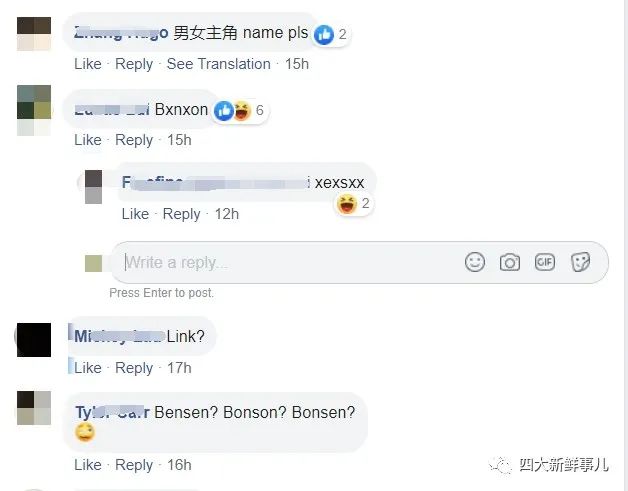This screenshot has width=628, height=491.
Task: Select See Translation on the 15h comment
Action: point(218,64)
